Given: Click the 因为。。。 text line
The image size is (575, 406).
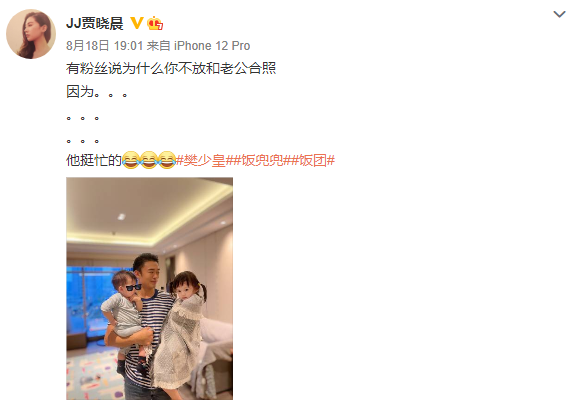Looking at the screenshot, I should tap(97, 91).
